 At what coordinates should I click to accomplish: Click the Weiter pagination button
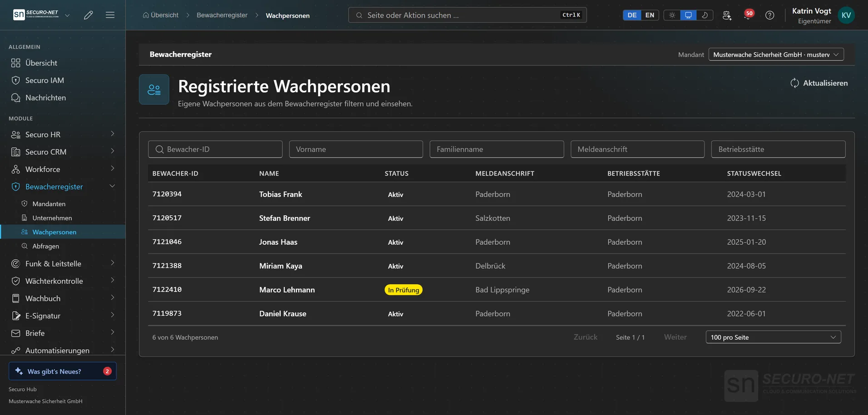point(675,337)
